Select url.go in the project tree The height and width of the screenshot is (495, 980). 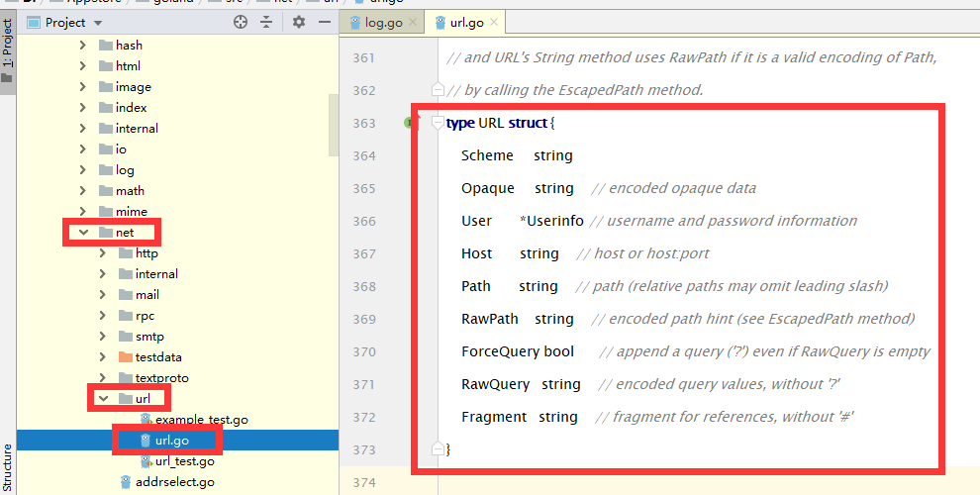click(172, 441)
